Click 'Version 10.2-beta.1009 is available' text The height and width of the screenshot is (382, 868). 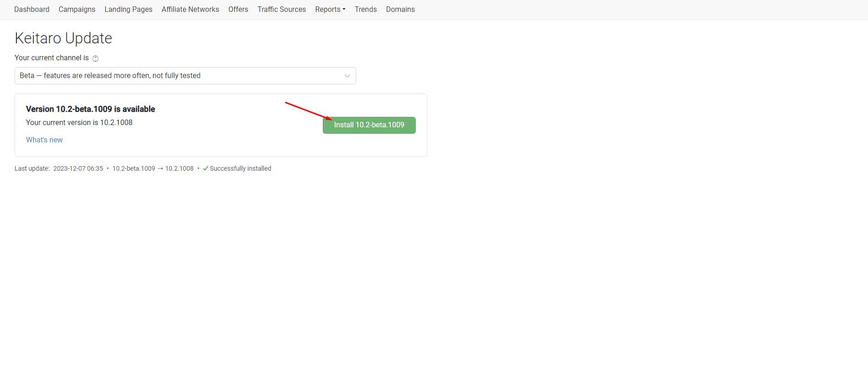tap(91, 109)
